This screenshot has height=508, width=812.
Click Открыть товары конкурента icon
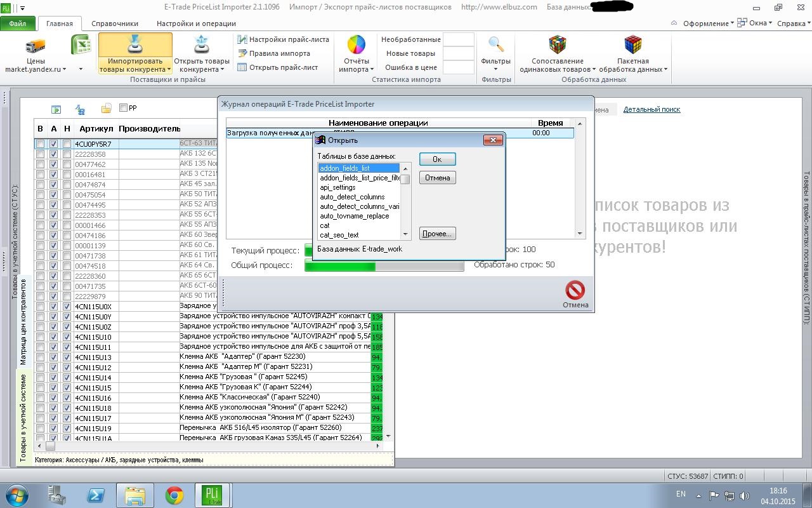click(x=202, y=45)
